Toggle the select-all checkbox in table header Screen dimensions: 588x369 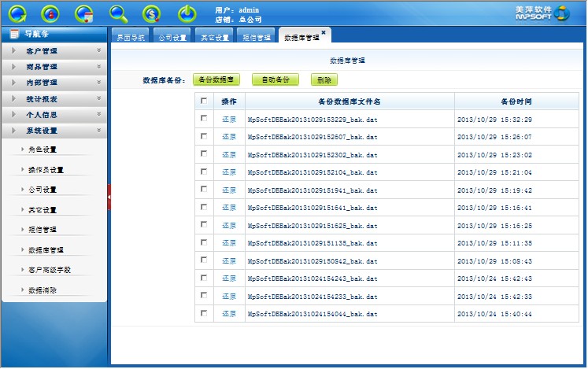(x=205, y=101)
